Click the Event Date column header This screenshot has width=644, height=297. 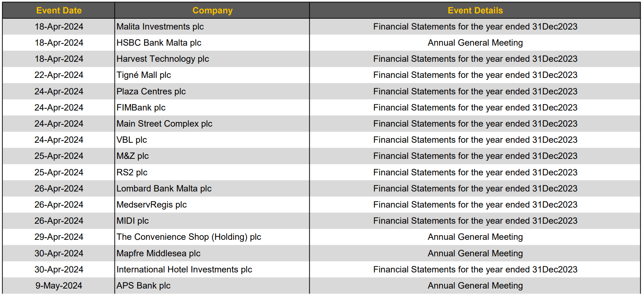(59, 11)
